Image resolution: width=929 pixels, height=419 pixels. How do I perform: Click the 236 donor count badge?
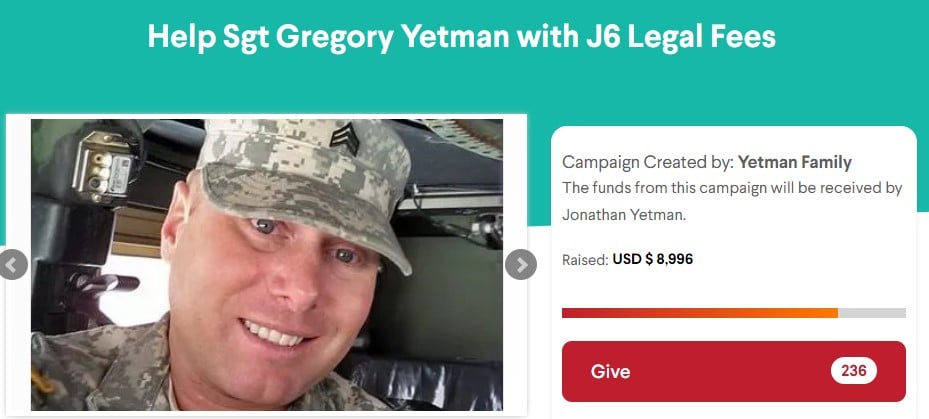coord(854,371)
